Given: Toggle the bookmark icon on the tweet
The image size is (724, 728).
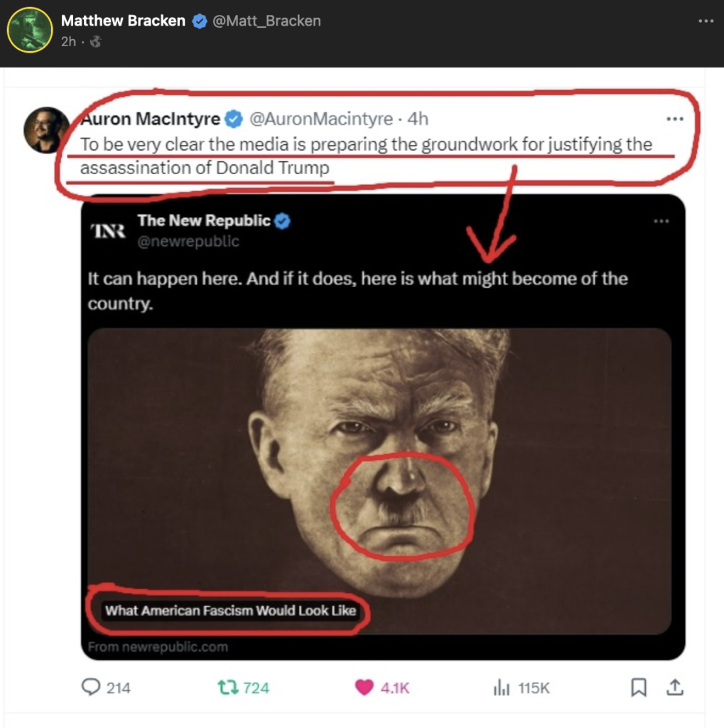Looking at the screenshot, I should tap(639, 687).
